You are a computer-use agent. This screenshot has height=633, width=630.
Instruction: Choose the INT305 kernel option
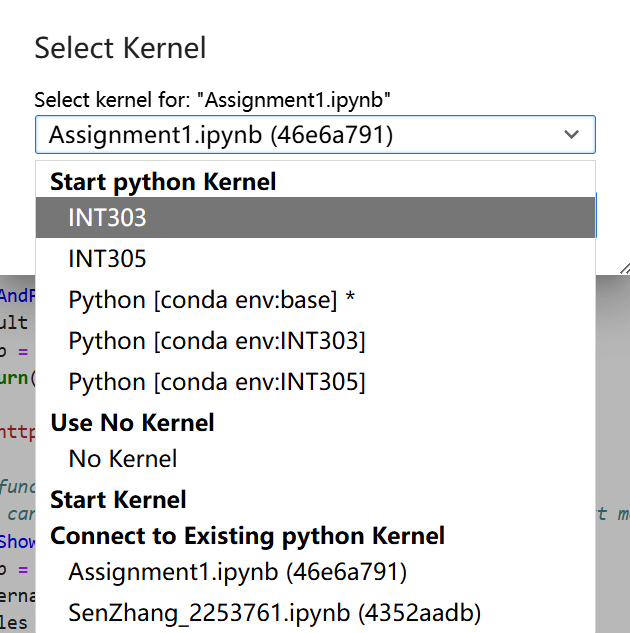[x=108, y=259]
